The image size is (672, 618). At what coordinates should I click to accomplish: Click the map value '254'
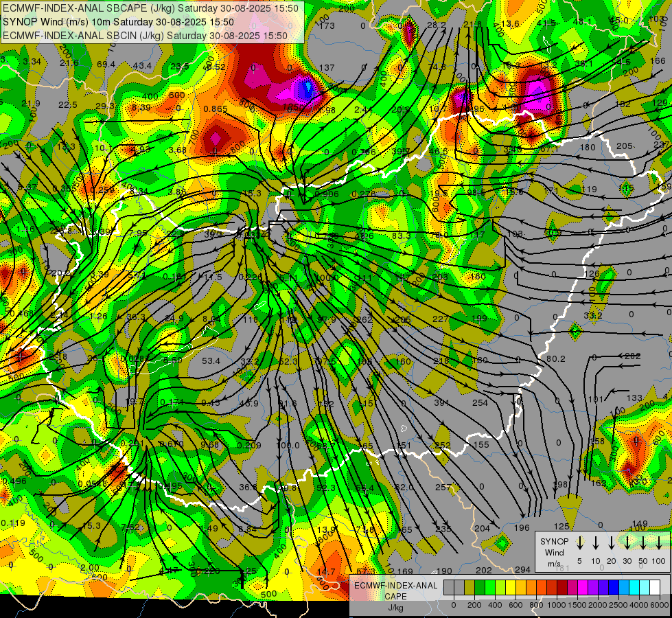(480, 402)
